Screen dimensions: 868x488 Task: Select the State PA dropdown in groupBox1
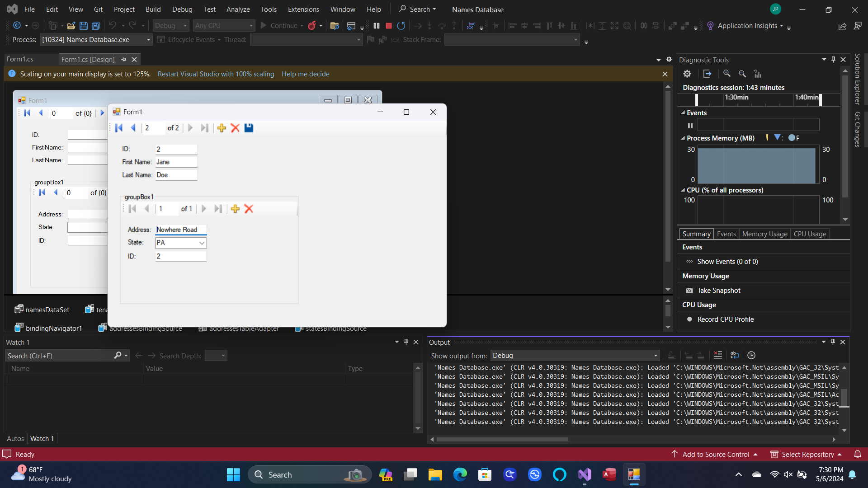click(x=181, y=243)
